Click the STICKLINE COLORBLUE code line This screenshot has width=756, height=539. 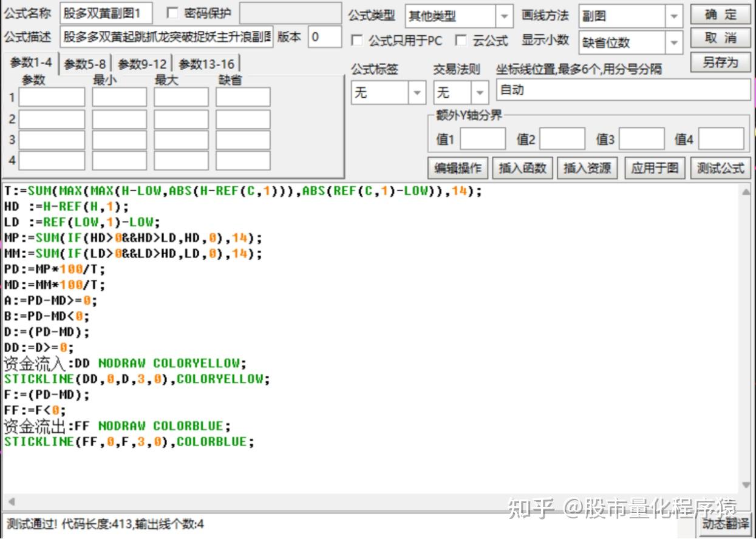tap(129, 442)
